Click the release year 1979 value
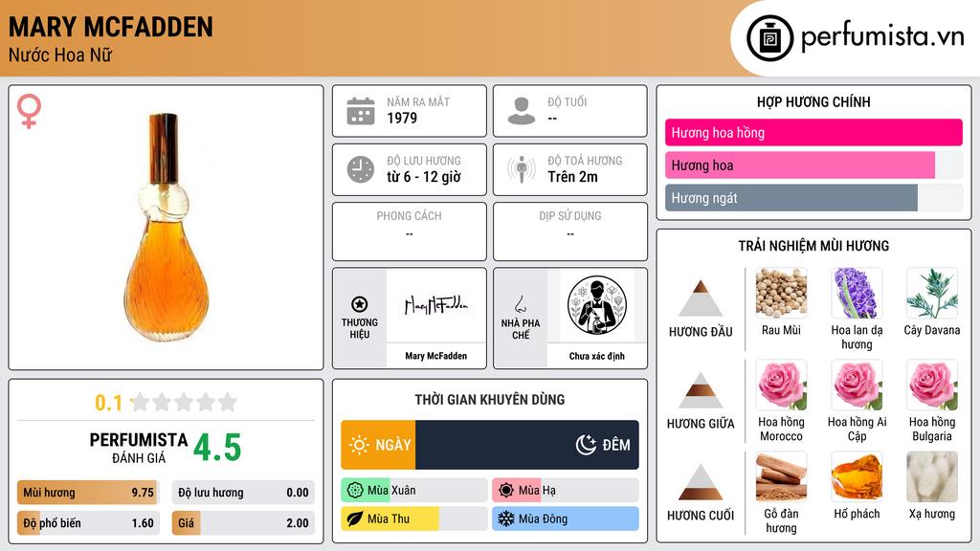This screenshot has height=551, width=980. (x=402, y=118)
